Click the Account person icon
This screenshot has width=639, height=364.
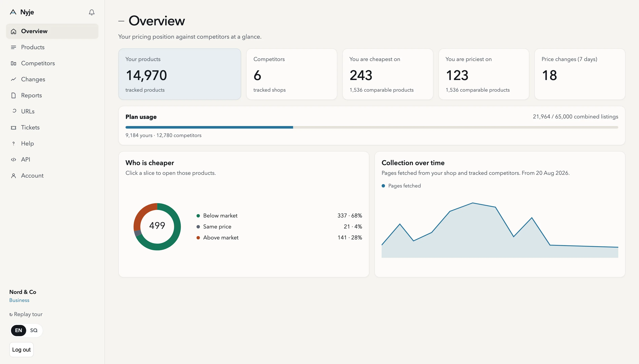[14, 175]
